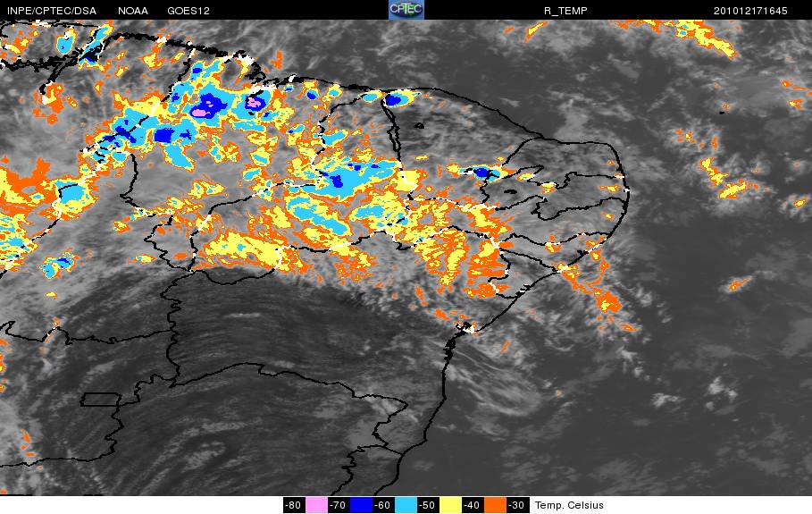Click the NOAA label in the header

[132, 11]
